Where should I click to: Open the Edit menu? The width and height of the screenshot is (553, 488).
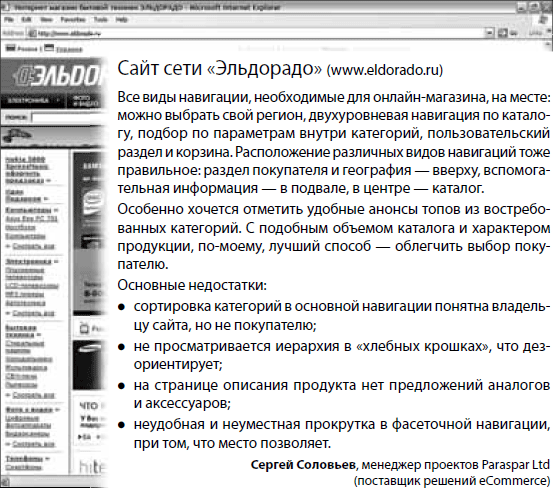coord(26,19)
